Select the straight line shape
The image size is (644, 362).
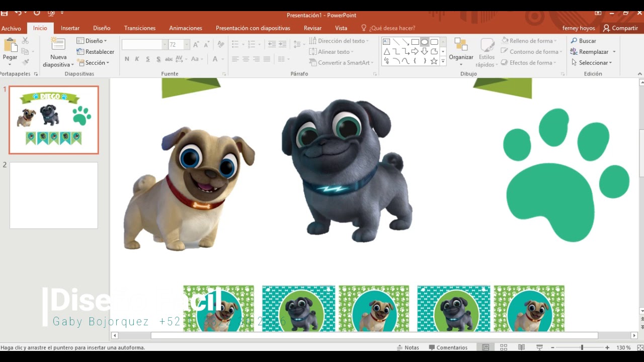click(396, 42)
